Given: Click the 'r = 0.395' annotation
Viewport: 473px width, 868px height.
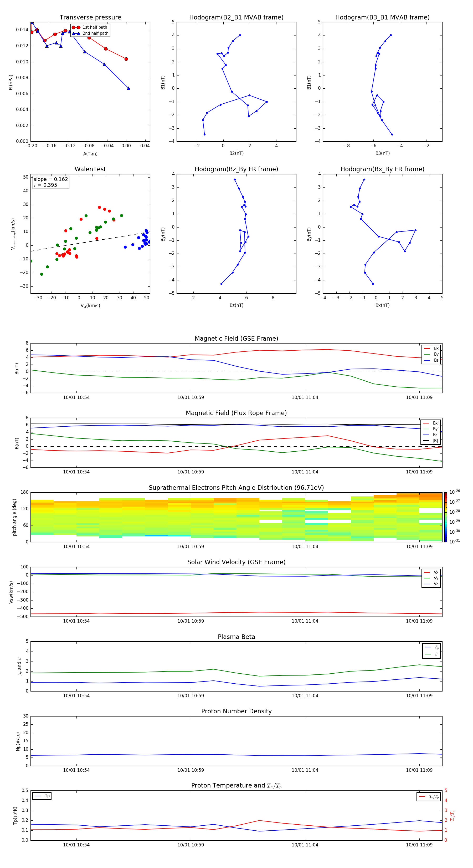Looking at the screenshot, I should pyautogui.click(x=45, y=185).
